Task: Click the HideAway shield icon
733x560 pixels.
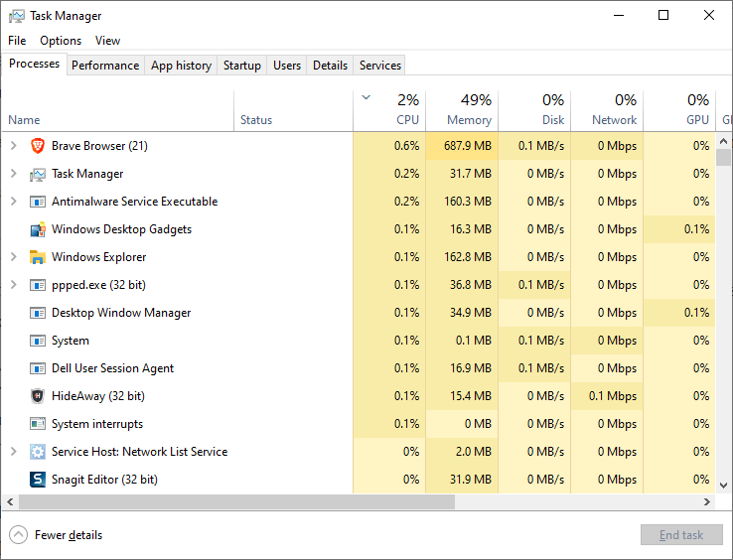Action: [x=38, y=396]
